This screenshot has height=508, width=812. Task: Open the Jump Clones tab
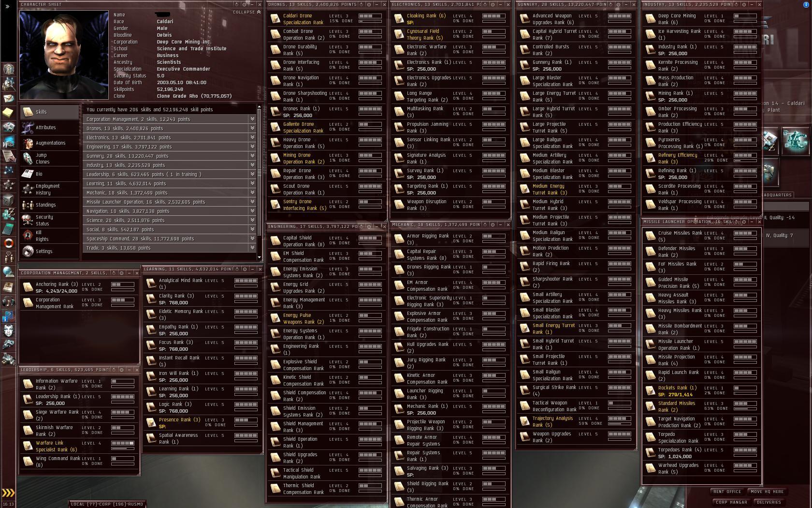[x=49, y=159]
